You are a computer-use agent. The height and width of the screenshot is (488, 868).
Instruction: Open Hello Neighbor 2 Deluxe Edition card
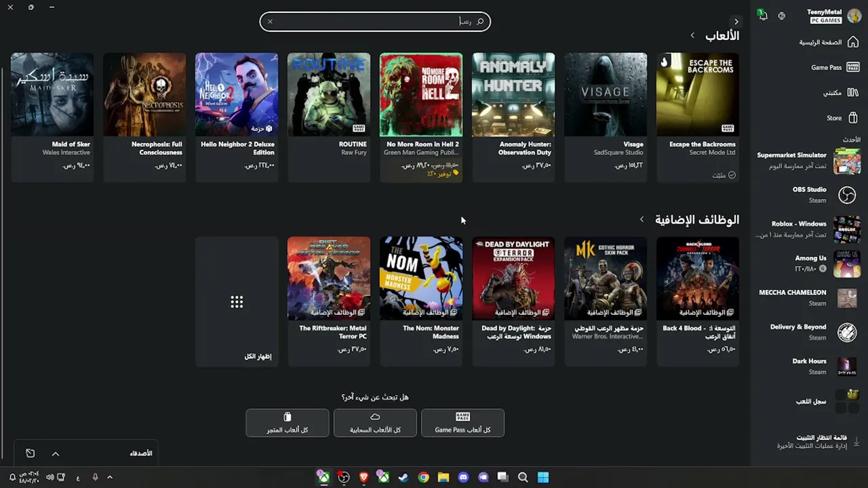237,117
